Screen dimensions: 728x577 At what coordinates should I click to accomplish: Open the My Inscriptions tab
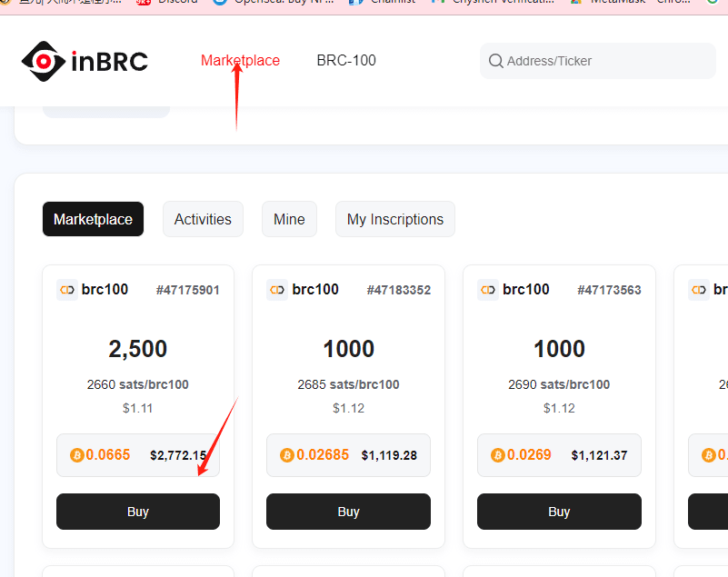[394, 219]
